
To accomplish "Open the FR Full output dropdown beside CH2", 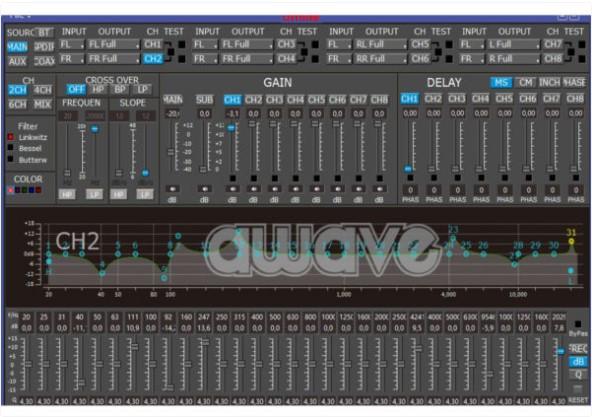I will tap(114, 59).
